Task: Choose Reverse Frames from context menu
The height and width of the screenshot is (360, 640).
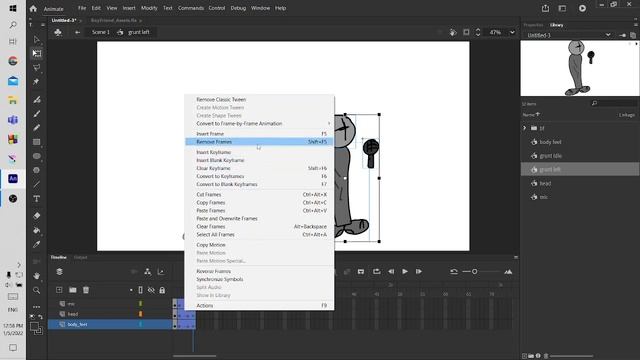Action: click(259, 271)
